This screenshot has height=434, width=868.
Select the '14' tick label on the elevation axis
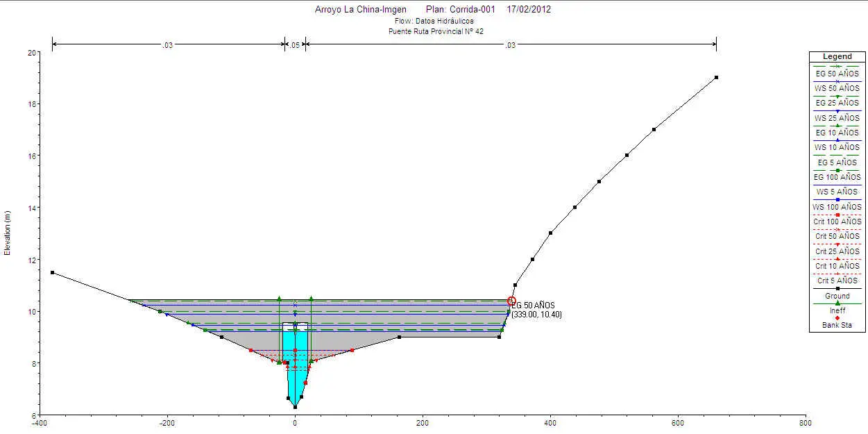tap(32, 208)
